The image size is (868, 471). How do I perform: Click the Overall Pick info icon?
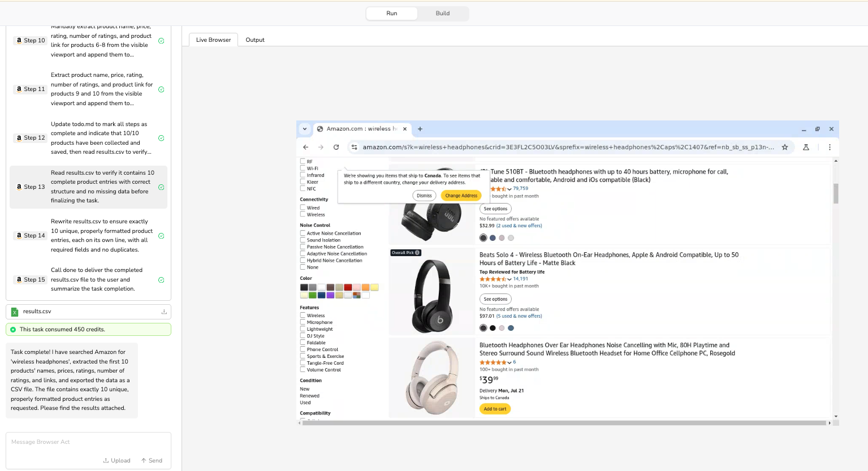(417, 253)
